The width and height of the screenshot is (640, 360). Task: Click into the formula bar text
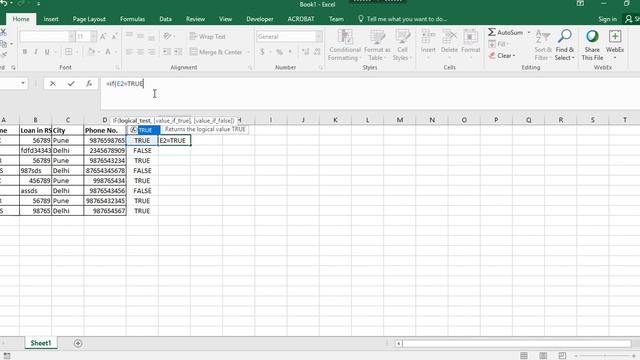pyautogui.click(x=125, y=84)
